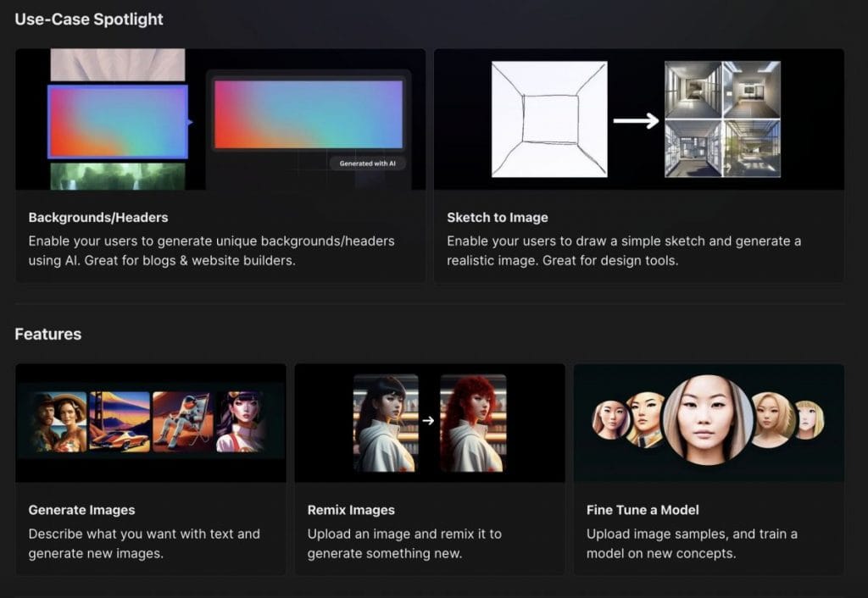868x598 pixels.
Task: Open the Fine Tune a Model title
Action: click(x=643, y=510)
